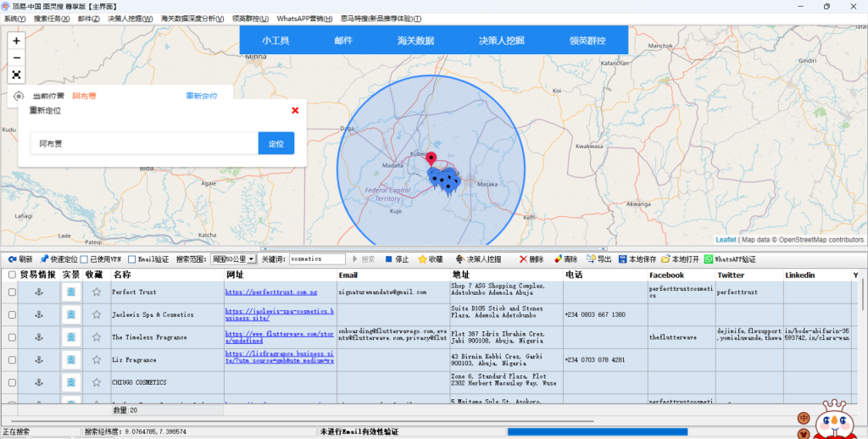Close the 重新定位 popup with red X
This screenshot has height=439, width=868.
pyautogui.click(x=295, y=110)
